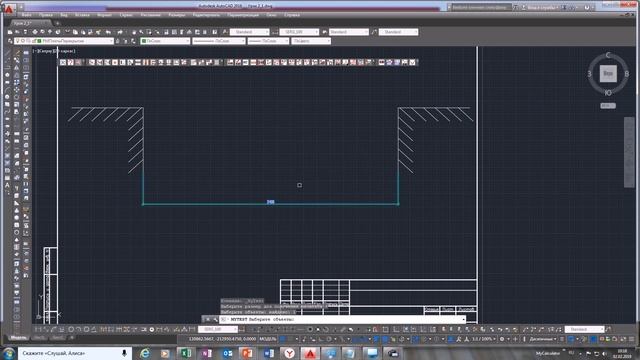Click the Ю south label on ViewCube
Screen dimensions: 640x360
(x=608, y=93)
